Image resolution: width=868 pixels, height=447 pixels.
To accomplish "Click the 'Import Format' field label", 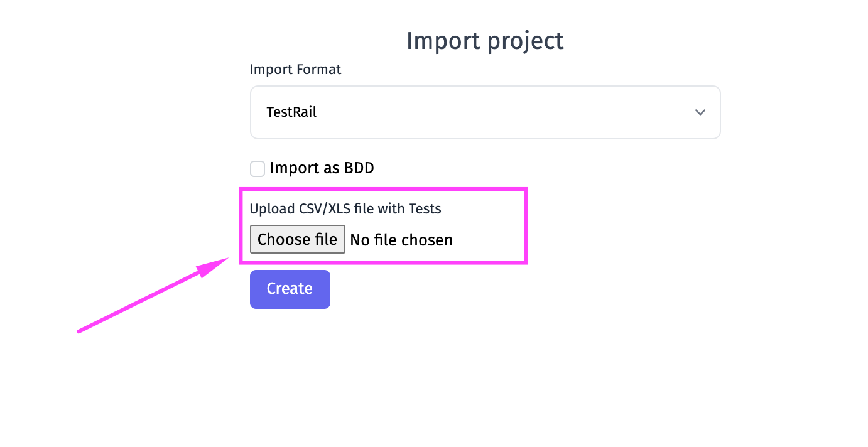I will (x=295, y=69).
